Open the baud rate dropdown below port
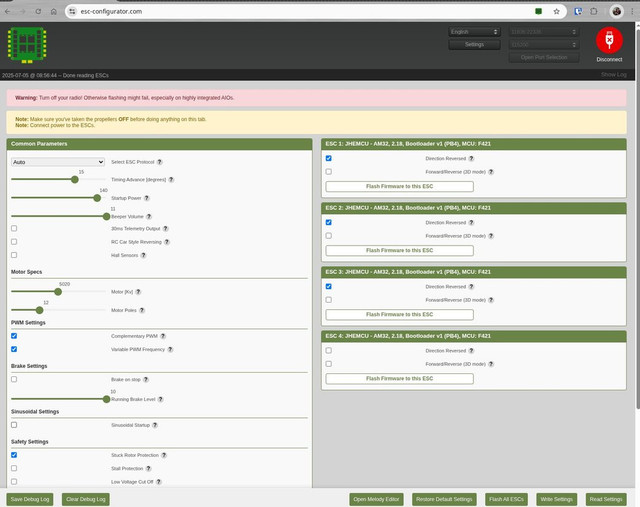640x507 pixels. pyautogui.click(x=544, y=44)
